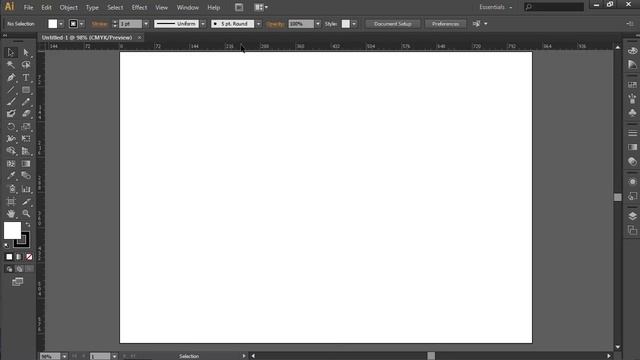Open the Window menu
This screenshot has width=640, height=360.
(x=187, y=7)
